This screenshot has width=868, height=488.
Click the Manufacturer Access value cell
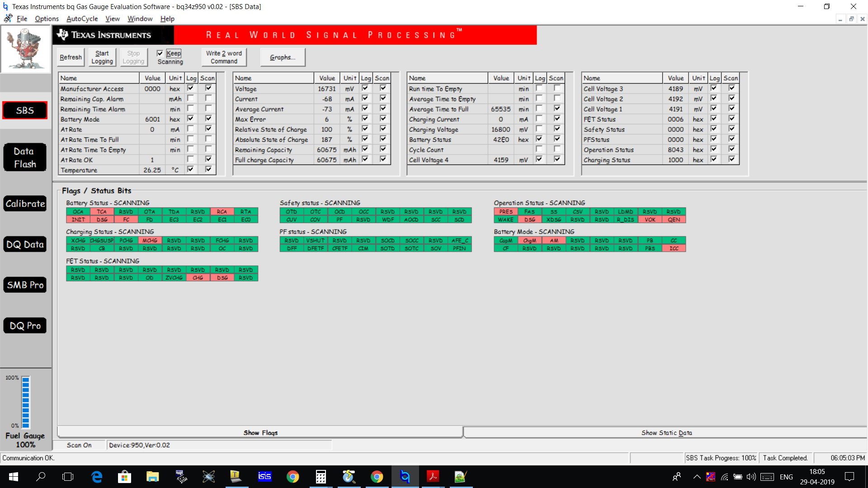(152, 89)
